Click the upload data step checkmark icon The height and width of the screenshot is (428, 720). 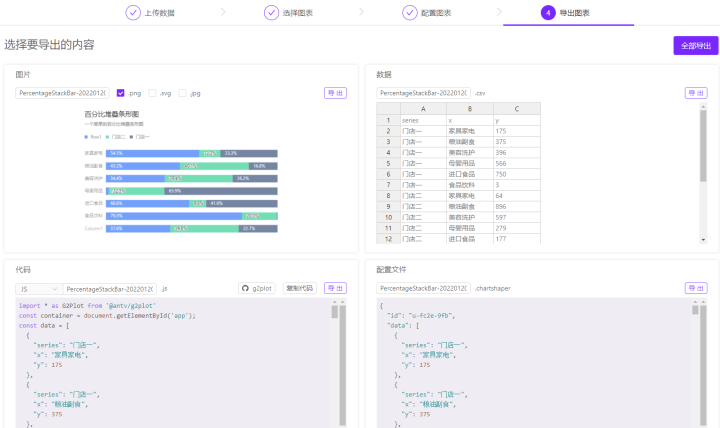pos(133,12)
